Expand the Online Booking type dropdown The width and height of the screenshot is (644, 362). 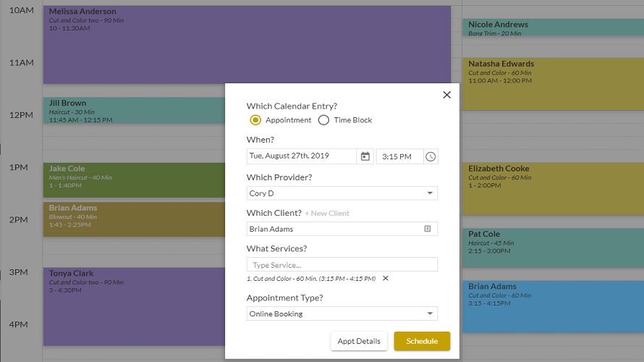click(x=342, y=313)
